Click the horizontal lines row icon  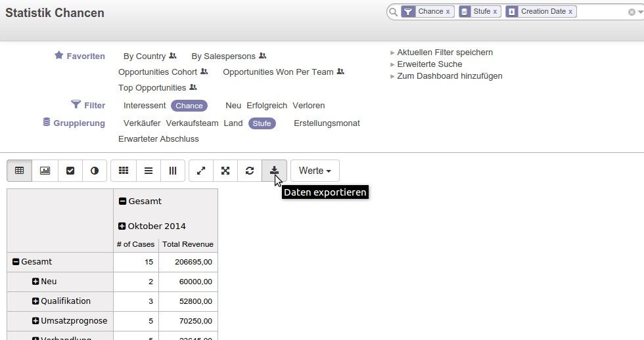pos(149,171)
